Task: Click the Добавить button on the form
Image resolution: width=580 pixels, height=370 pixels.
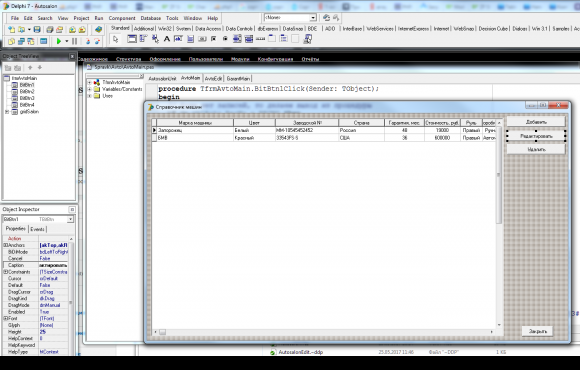Action: pyautogui.click(x=536, y=122)
